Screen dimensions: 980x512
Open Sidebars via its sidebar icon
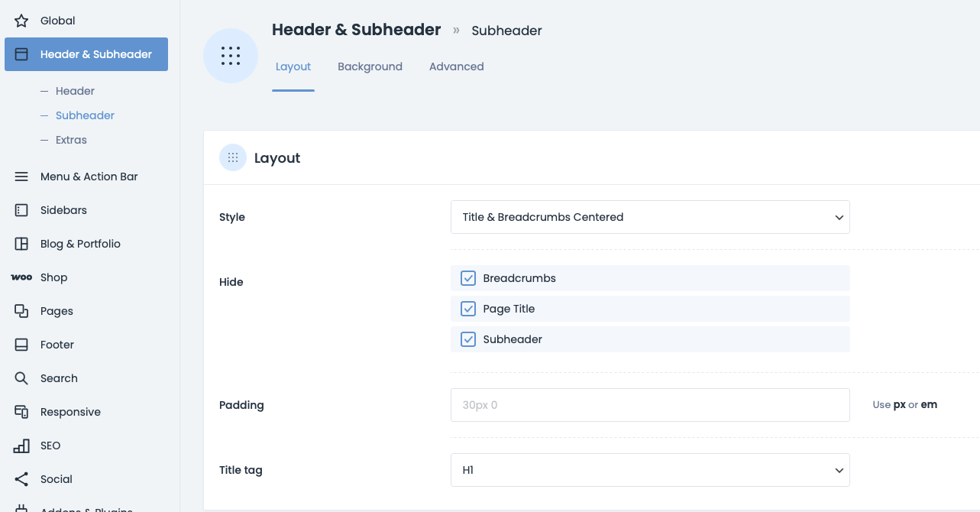pos(21,210)
